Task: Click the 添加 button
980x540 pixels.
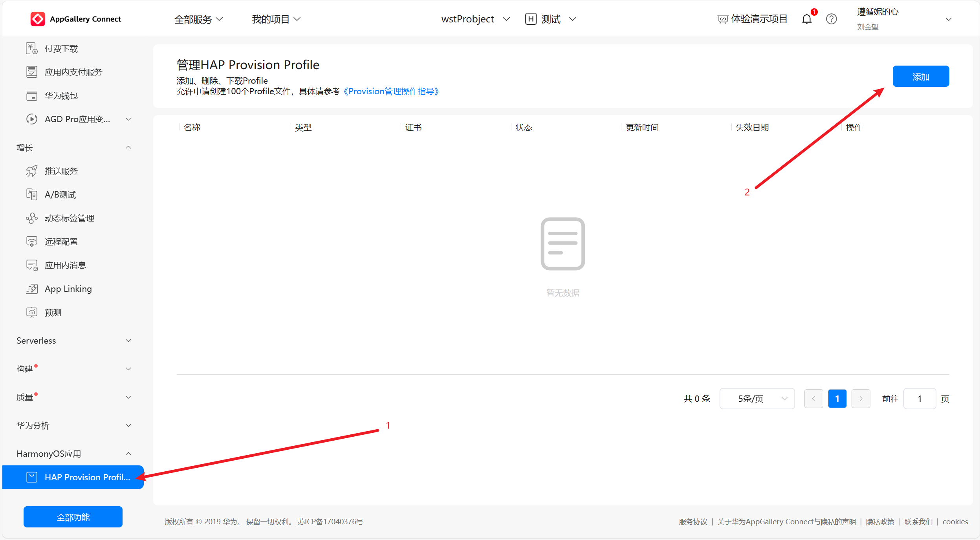Action: tap(921, 76)
